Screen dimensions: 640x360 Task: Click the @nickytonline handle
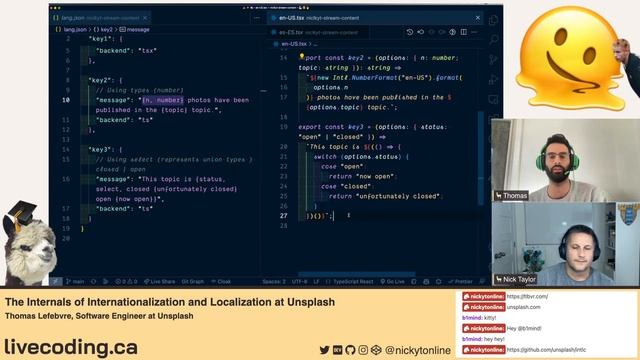point(418,350)
